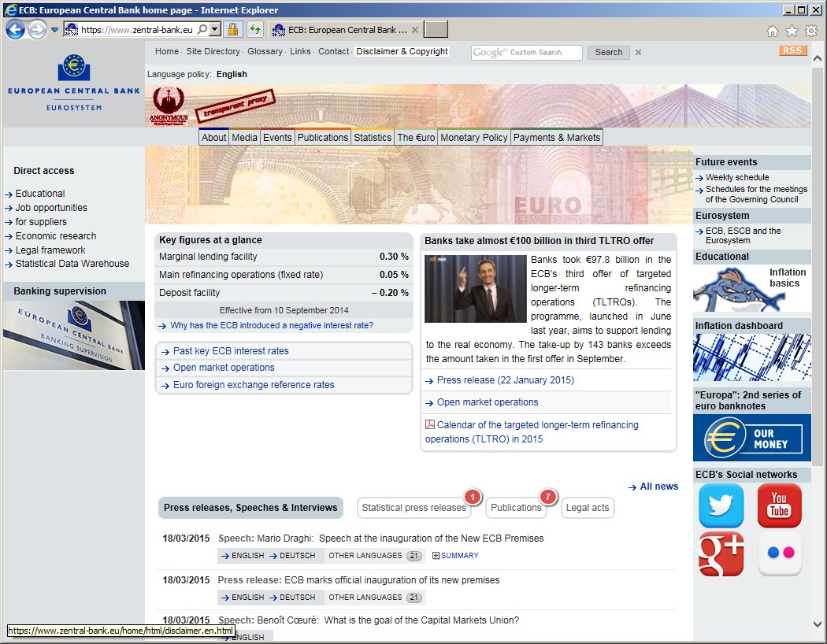The width and height of the screenshot is (827, 644).
Task: Click the browser Back arrow button
Action: point(15,30)
